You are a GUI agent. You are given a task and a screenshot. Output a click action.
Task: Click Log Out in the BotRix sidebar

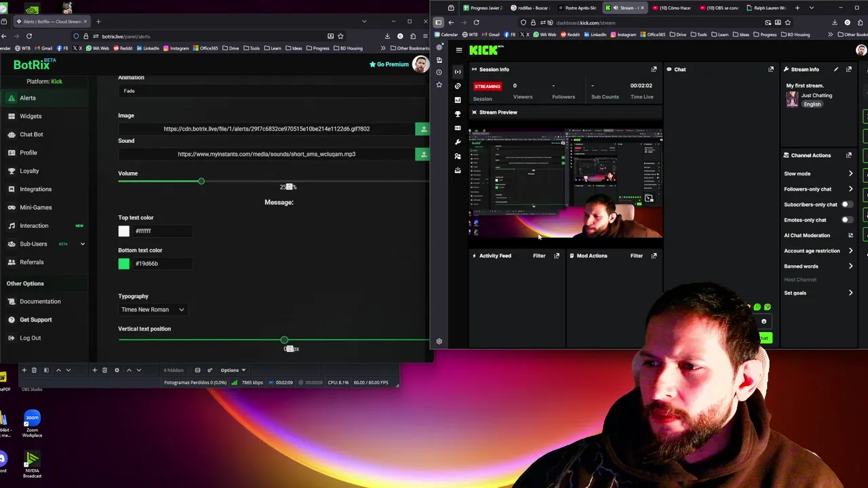(x=30, y=338)
